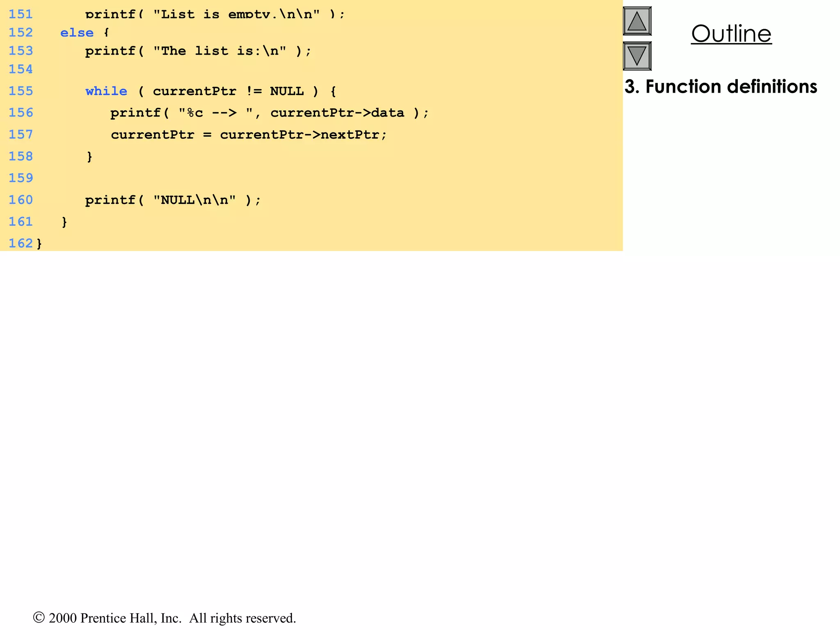Click line number 154
The height and width of the screenshot is (630, 840).
point(21,69)
